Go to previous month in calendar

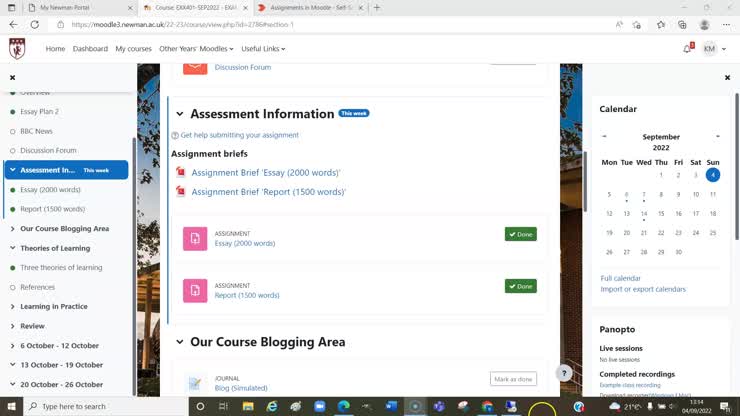(x=604, y=136)
